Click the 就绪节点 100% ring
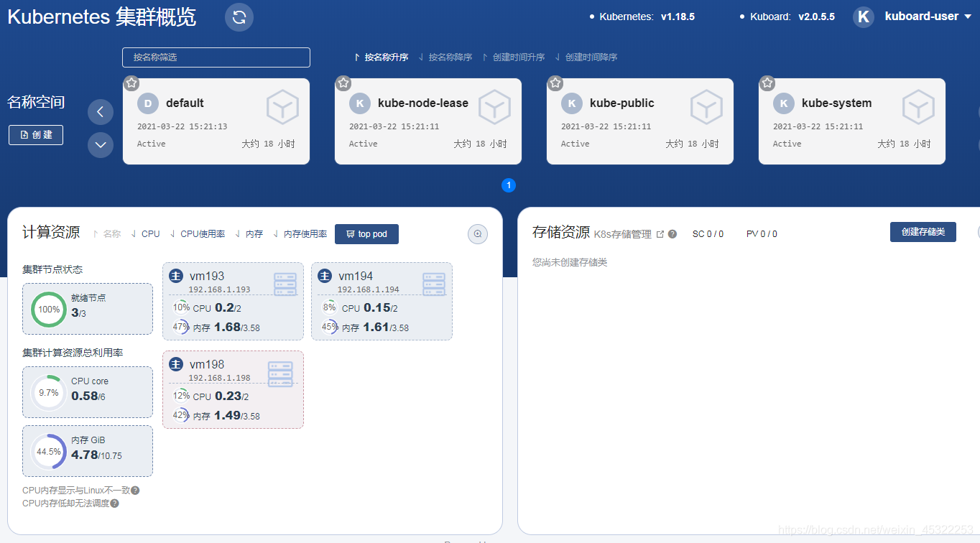Image resolution: width=980 pixels, height=543 pixels. pyautogui.click(x=49, y=310)
